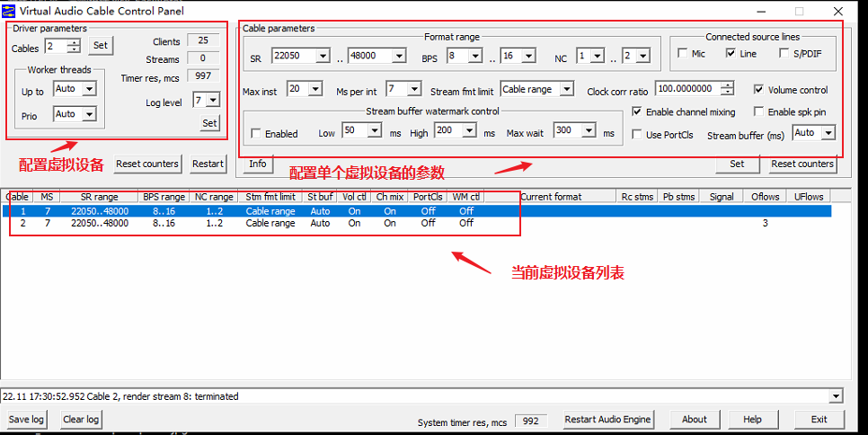Screen dimensions: 868x435
Task: Expand the log message history dropdown
Action: [836, 395]
